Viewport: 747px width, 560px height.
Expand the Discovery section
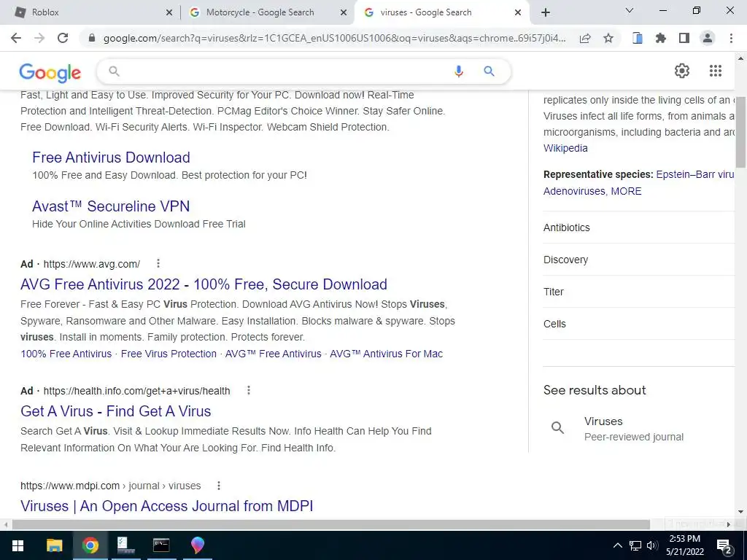(639, 260)
